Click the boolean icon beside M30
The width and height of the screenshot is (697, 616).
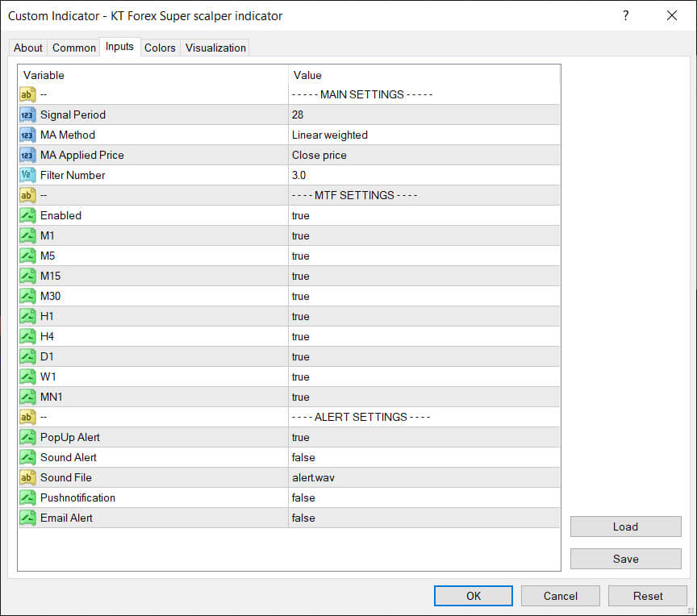(x=27, y=296)
